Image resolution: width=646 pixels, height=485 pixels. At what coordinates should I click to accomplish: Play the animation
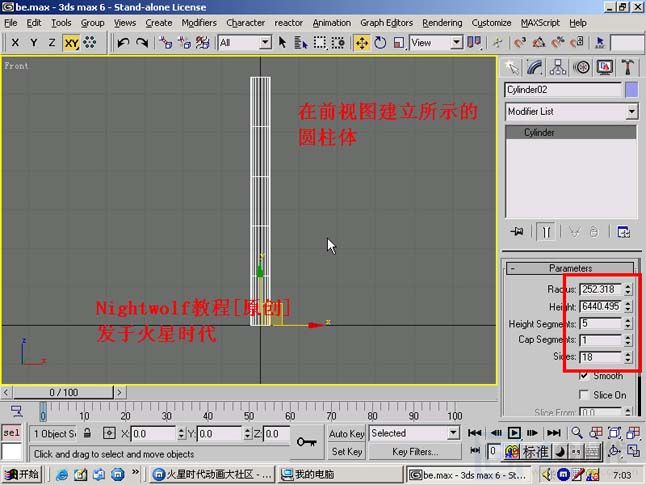[x=514, y=433]
